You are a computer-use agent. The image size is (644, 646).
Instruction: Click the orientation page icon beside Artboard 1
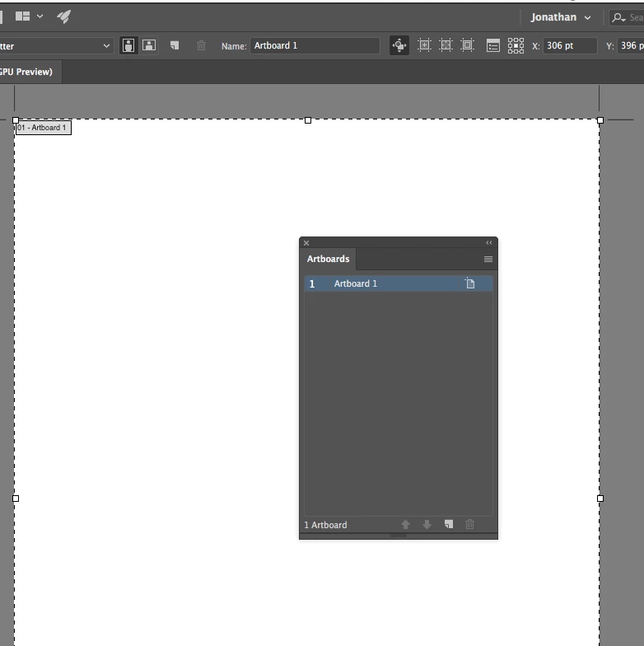[x=469, y=283]
